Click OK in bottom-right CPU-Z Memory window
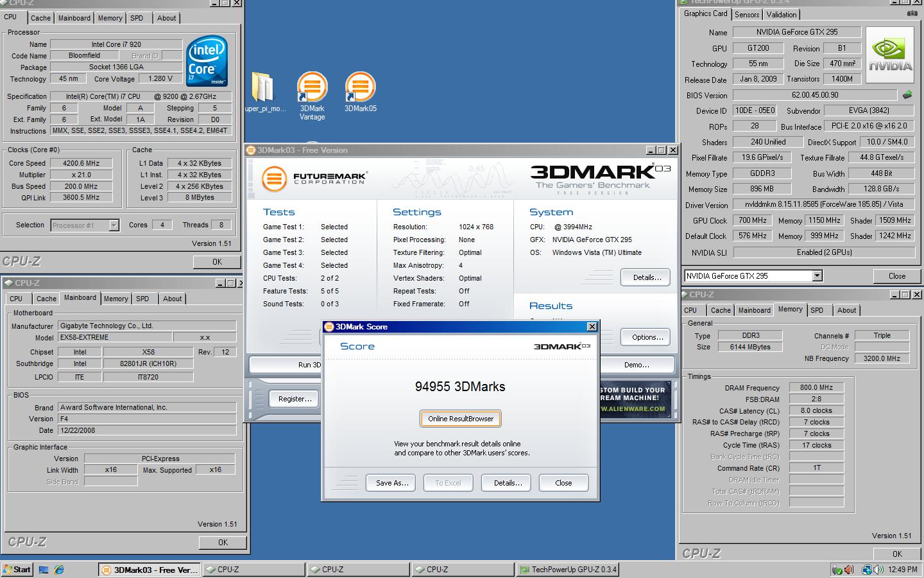924x578 pixels. (896, 554)
